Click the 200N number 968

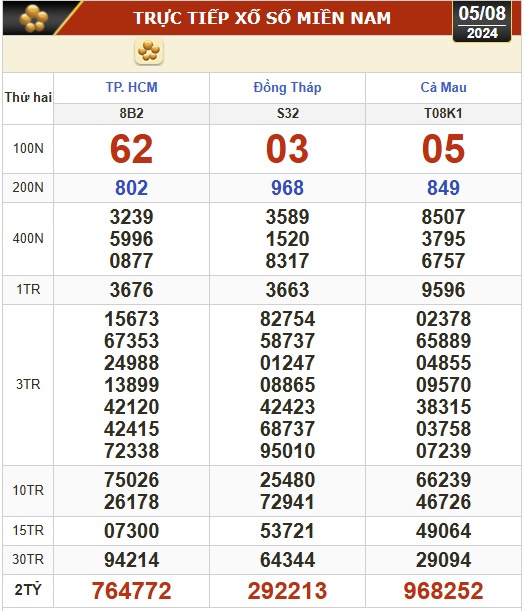(x=287, y=188)
